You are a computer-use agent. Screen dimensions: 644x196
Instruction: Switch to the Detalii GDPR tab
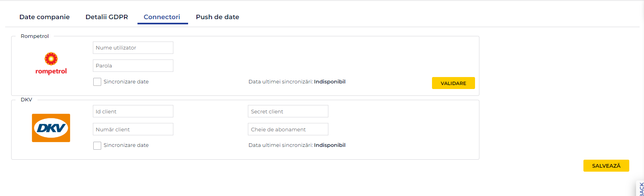coord(107,17)
